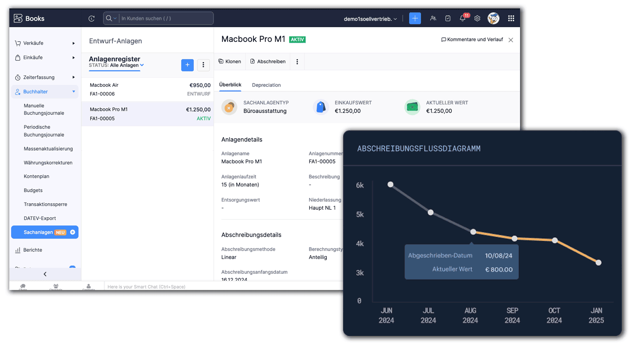Image resolution: width=644 pixels, height=355 pixels.
Task: Open Contacts icon in the bottom bar
Action: (89, 287)
